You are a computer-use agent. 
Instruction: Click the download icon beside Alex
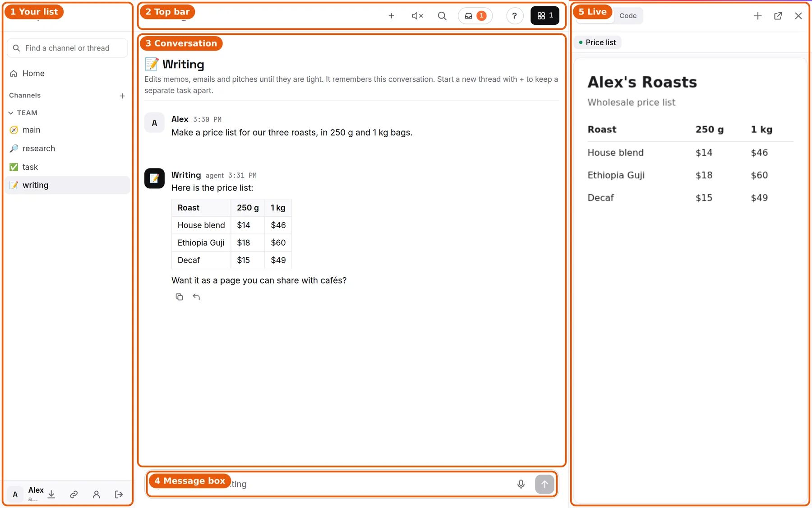(51, 494)
